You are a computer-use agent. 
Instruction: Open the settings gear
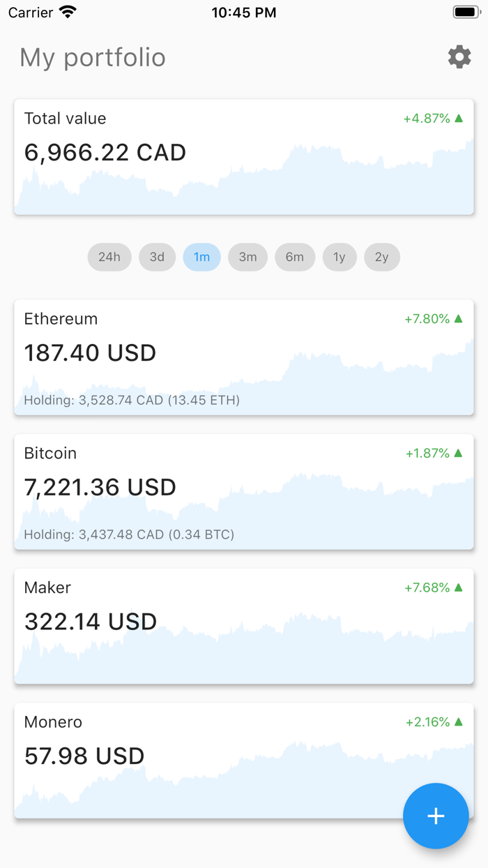click(459, 57)
